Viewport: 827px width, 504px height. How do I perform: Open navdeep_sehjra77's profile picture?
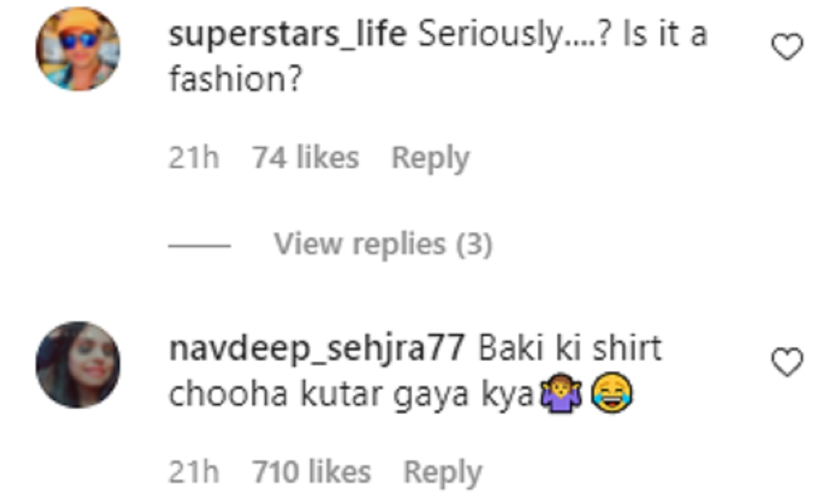tap(78, 364)
